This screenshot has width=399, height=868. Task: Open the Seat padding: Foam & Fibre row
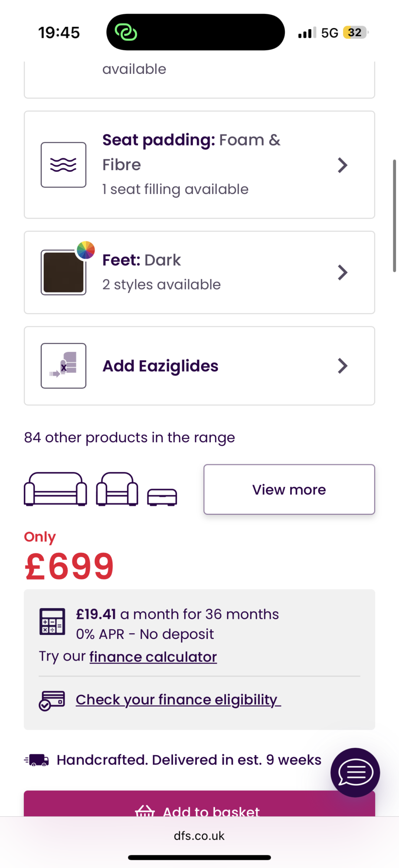click(x=199, y=165)
